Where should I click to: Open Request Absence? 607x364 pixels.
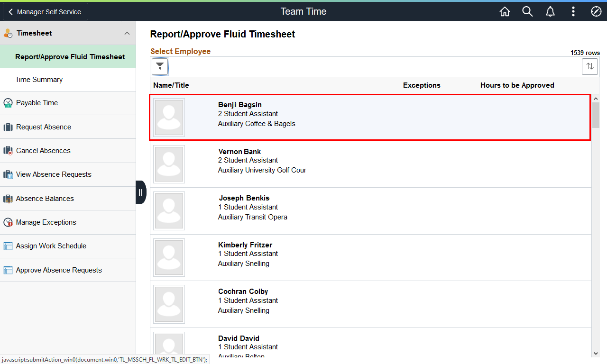(x=68, y=127)
